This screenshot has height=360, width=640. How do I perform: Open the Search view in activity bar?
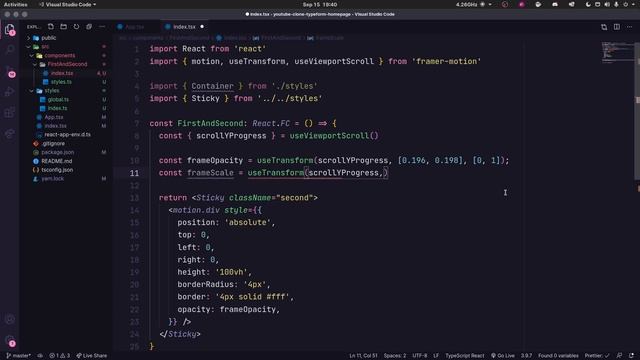(10, 49)
